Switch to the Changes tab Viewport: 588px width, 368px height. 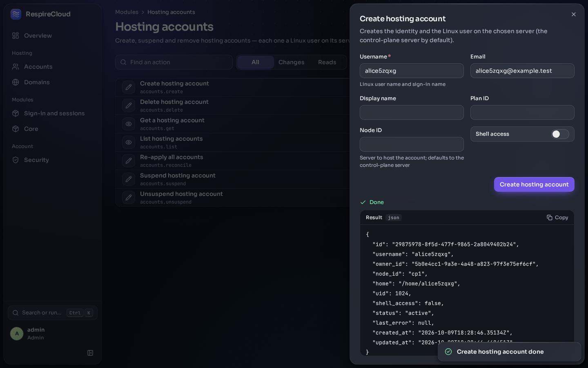pyautogui.click(x=291, y=62)
